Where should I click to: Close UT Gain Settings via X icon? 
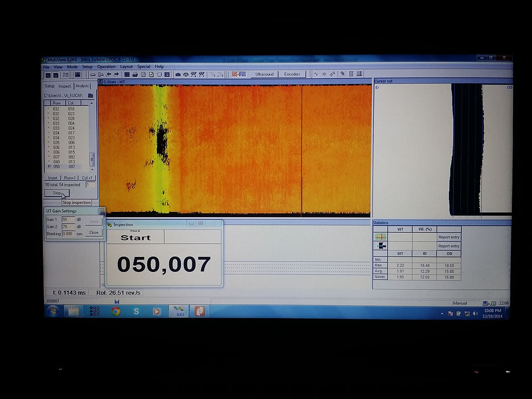(x=101, y=211)
